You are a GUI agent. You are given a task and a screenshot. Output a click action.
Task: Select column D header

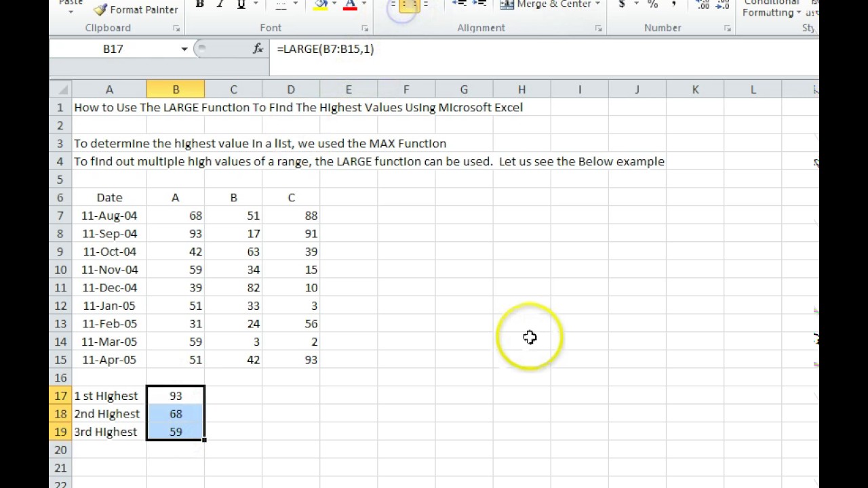(291, 89)
